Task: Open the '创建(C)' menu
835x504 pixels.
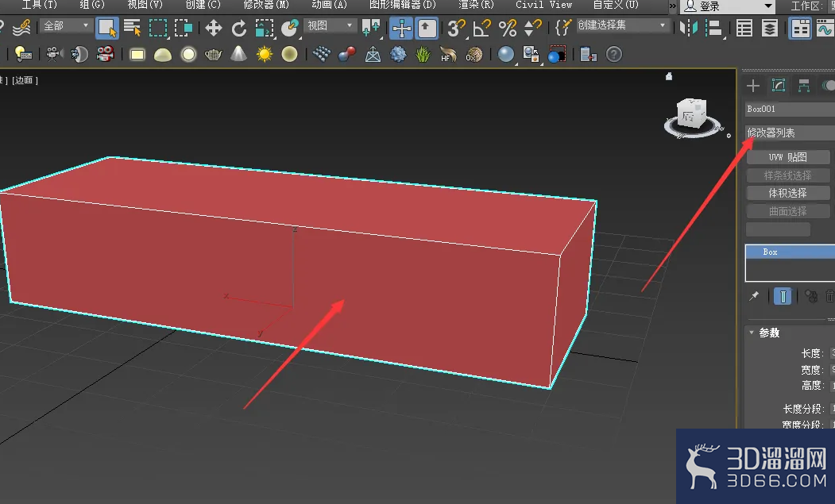Action: coord(203,5)
